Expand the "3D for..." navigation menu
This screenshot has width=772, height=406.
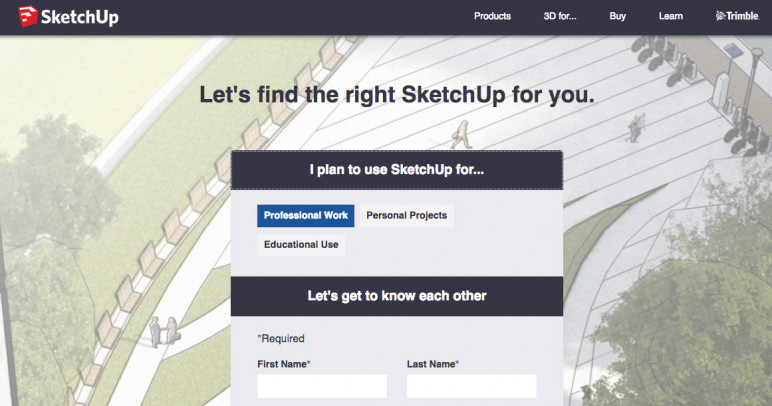click(560, 16)
